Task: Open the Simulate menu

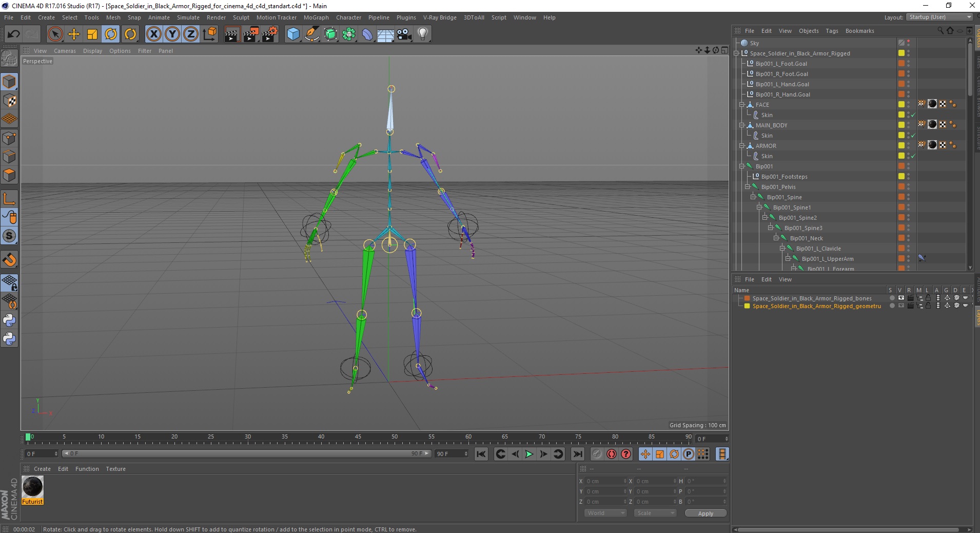Action: click(x=188, y=17)
